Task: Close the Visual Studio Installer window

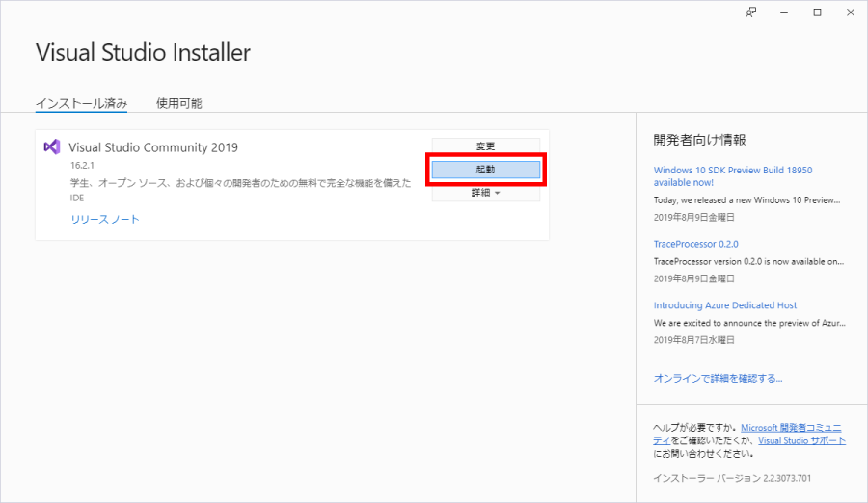Action: pyautogui.click(x=849, y=13)
